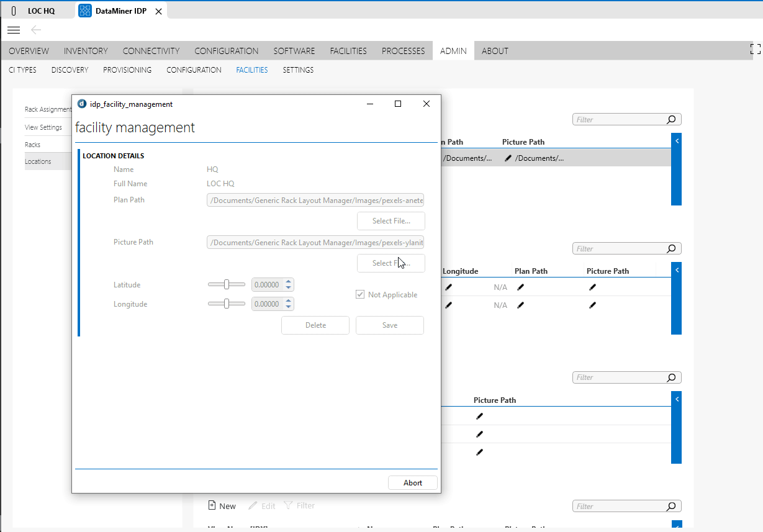The image size is (763, 532).
Task: Open the OVERVIEW menu tab
Action: click(x=29, y=51)
